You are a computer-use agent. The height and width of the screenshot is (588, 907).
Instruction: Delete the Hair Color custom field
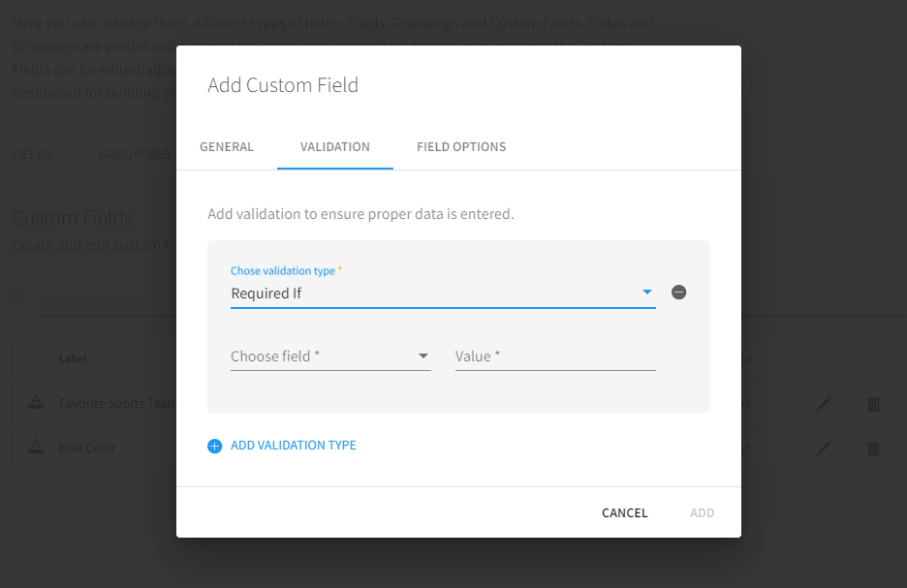point(873,449)
